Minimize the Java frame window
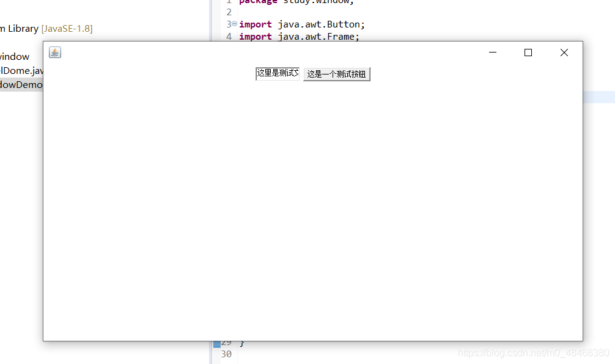615x364 pixels. coord(493,52)
